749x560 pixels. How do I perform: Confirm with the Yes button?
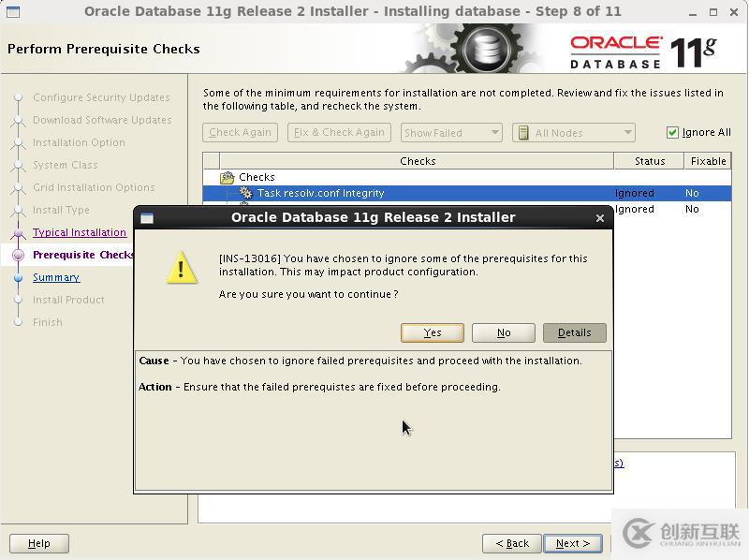click(x=433, y=332)
